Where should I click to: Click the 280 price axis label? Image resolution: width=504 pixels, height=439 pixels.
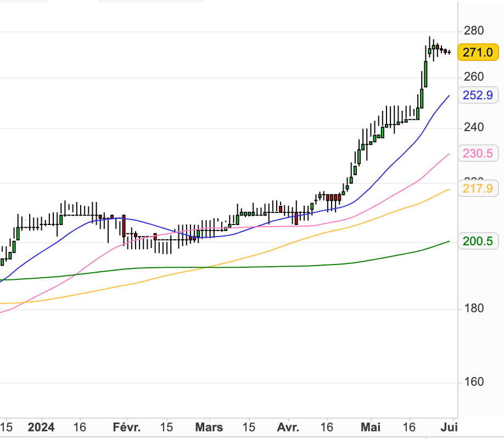(x=474, y=31)
